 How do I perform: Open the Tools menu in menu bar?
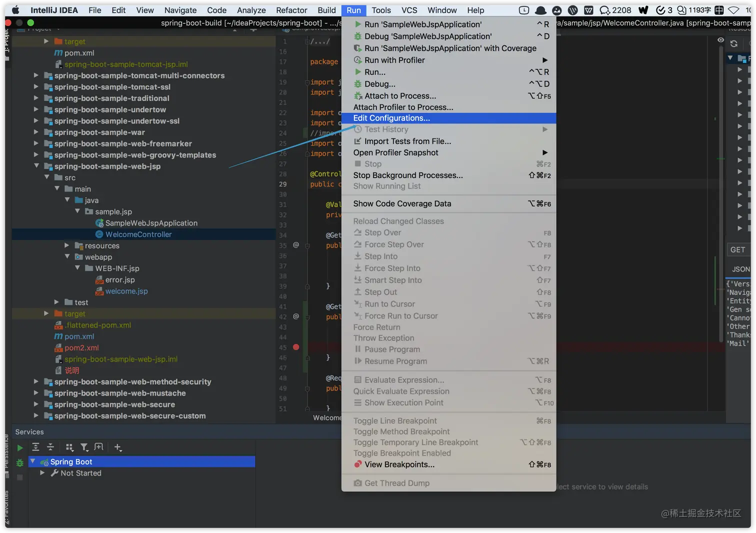click(381, 10)
